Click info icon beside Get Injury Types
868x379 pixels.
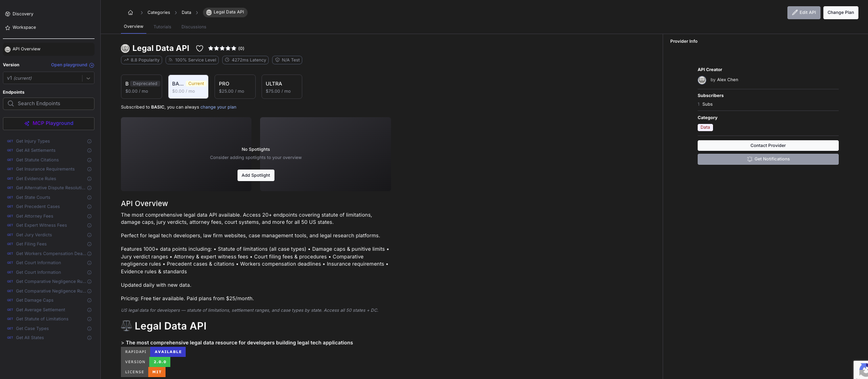(89, 141)
